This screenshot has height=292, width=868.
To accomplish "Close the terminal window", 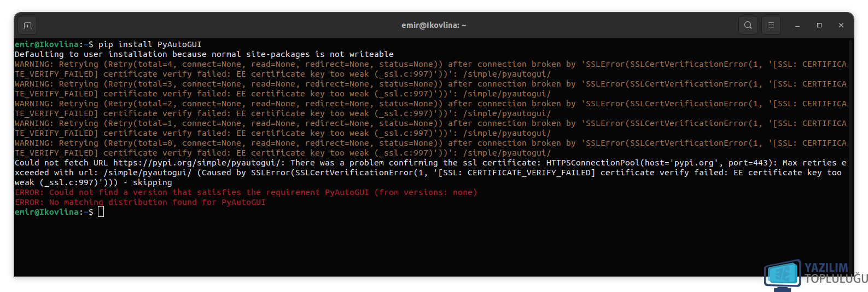I will [841, 25].
